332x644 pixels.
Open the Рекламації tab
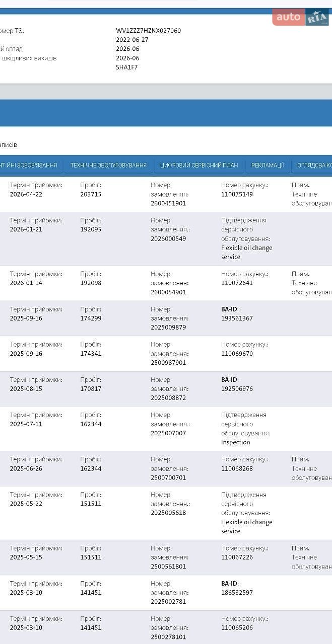(x=268, y=166)
